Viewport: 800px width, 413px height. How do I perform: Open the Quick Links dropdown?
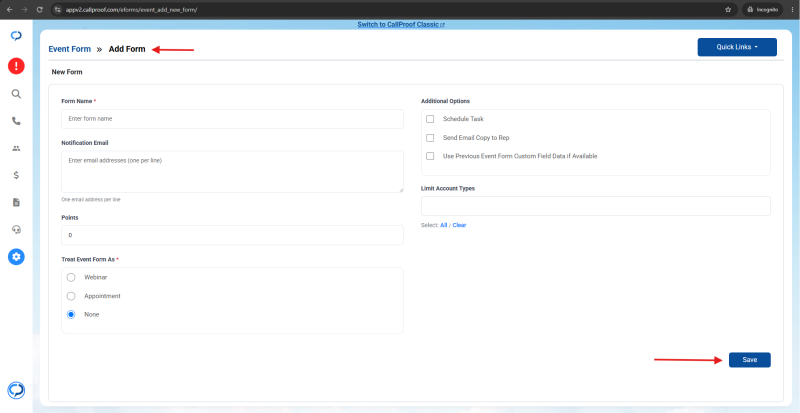[737, 47]
